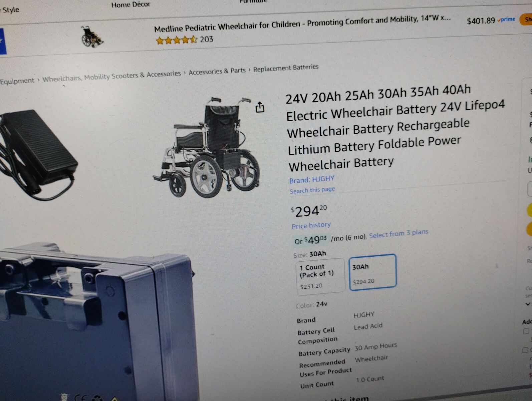This screenshot has width=532, height=401.
Task: Go to Replacement Batteries breadcrumb
Action: coord(286,68)
